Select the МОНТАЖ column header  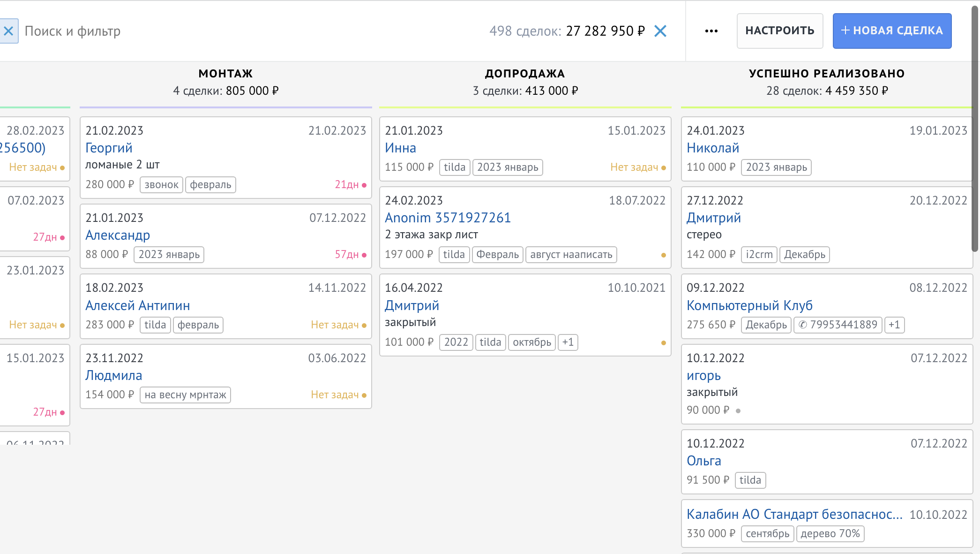tap(225, 74)
